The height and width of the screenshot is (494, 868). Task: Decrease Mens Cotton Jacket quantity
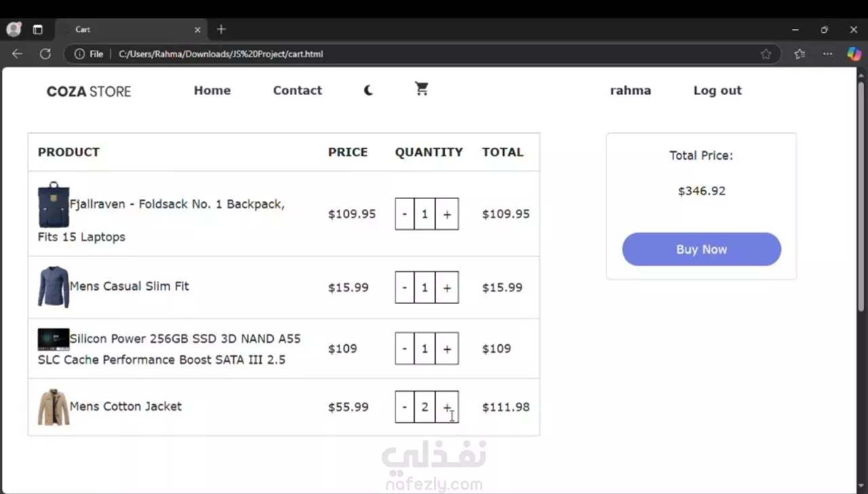pyautogui.click(x=405, y=406)
